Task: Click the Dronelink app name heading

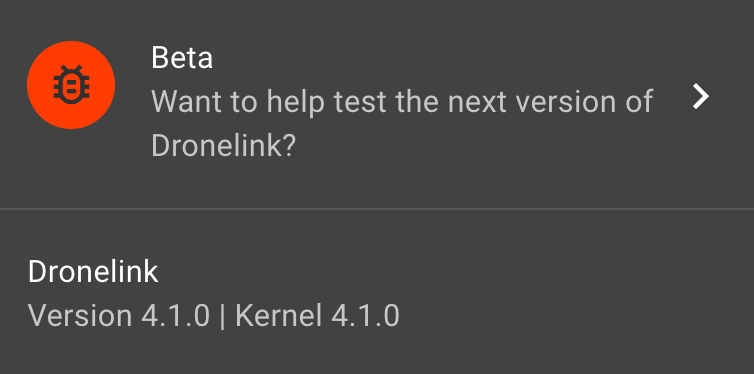Action: click(x=93, y=272)
